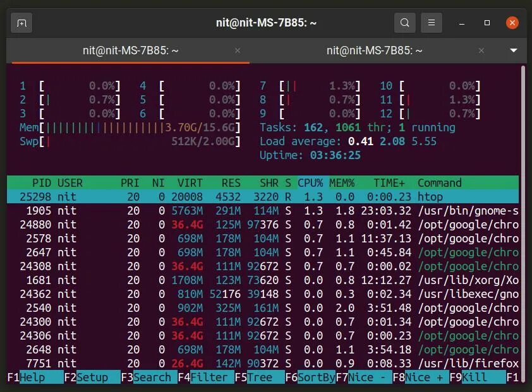Minimize the terminal window
Viewport: 532px width, 392px height.
pos(461,23)
